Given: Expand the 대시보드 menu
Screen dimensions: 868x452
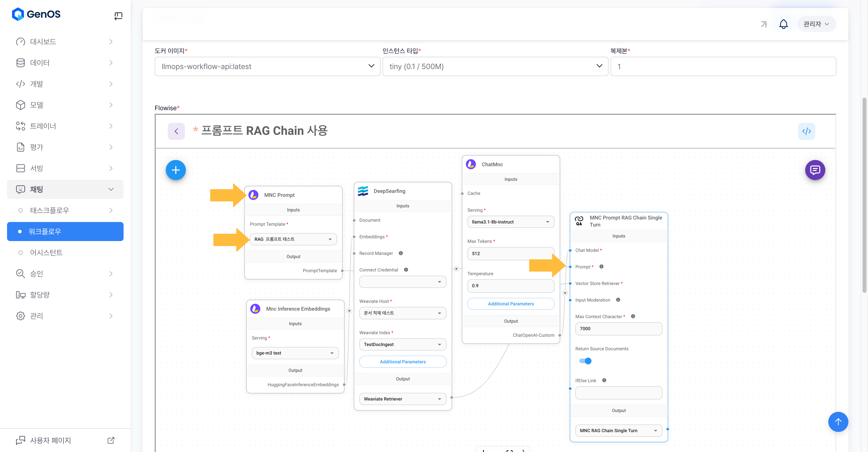Looking at the screenshot, I should (65, 42).
